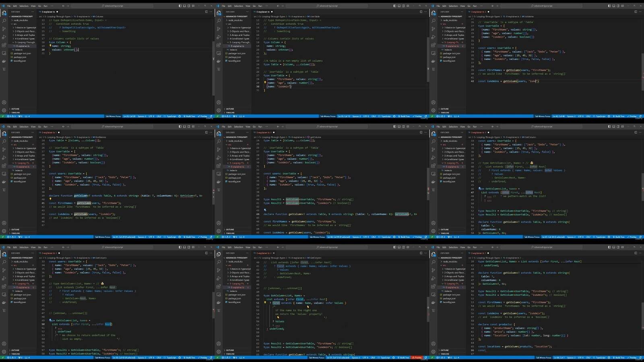Toggle Secondary Side Bar in bottom-right window
The height and width of the screenshot is (362, 644).
[618, 247]
